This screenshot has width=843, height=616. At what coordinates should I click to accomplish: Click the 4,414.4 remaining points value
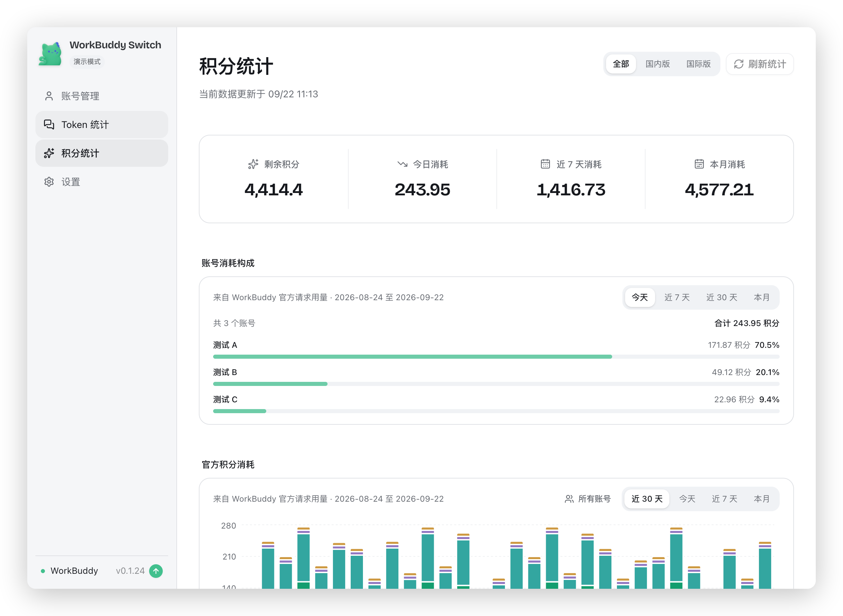273,190
